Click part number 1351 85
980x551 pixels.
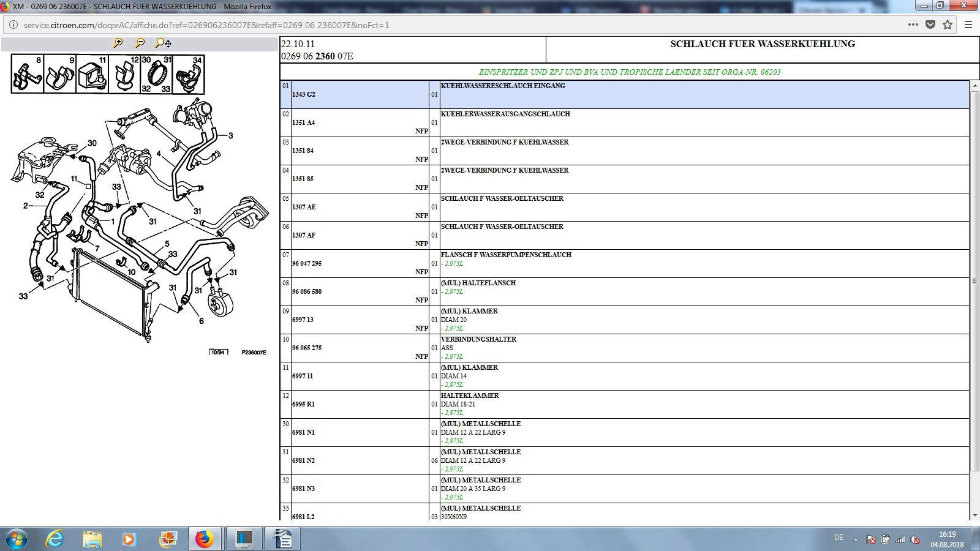point(303,179)
